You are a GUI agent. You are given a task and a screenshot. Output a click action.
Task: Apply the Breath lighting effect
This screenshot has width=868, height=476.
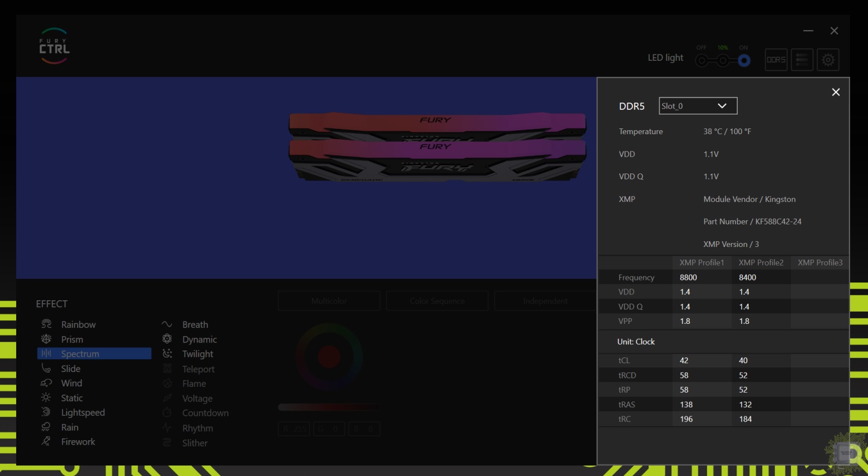click(195, 324)
